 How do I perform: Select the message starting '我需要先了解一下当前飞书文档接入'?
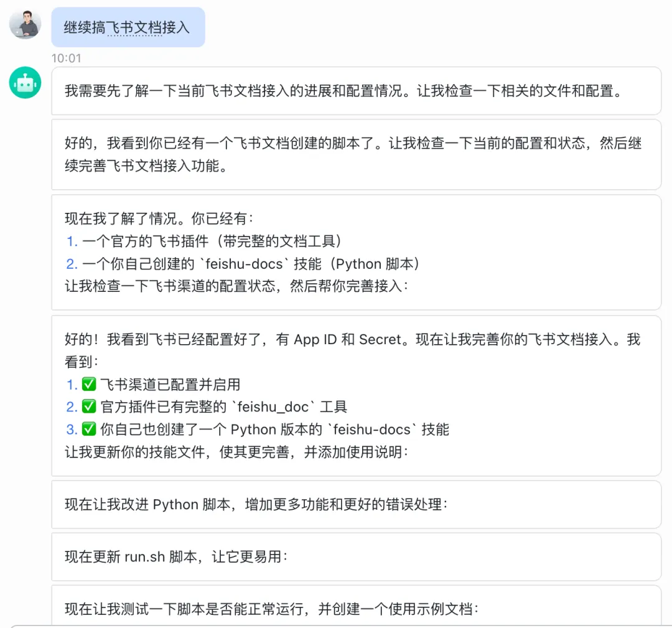click(356, 91)
